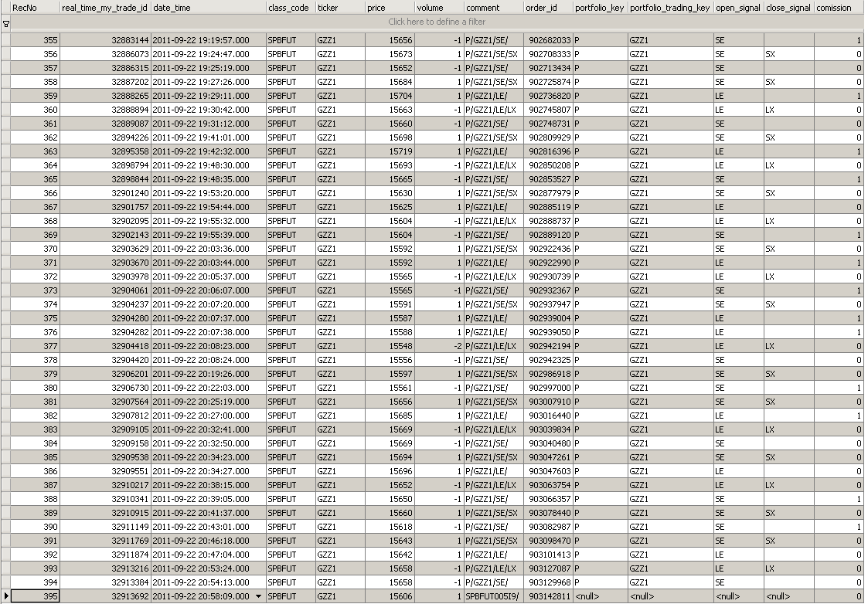Select trade id 32904280 cell
Viewport: 868px width, 604px height.
pyautogui.click(x=105, y=318)
